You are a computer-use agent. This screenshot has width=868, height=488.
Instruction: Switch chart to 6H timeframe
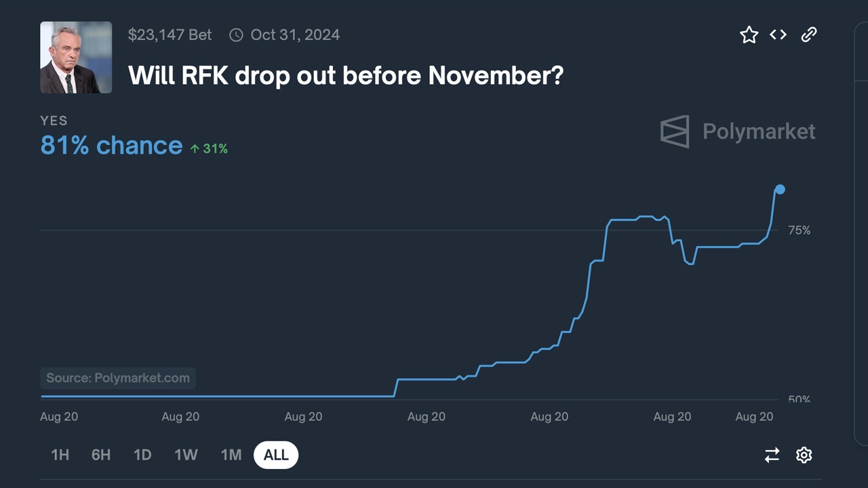tap(101, 455)
